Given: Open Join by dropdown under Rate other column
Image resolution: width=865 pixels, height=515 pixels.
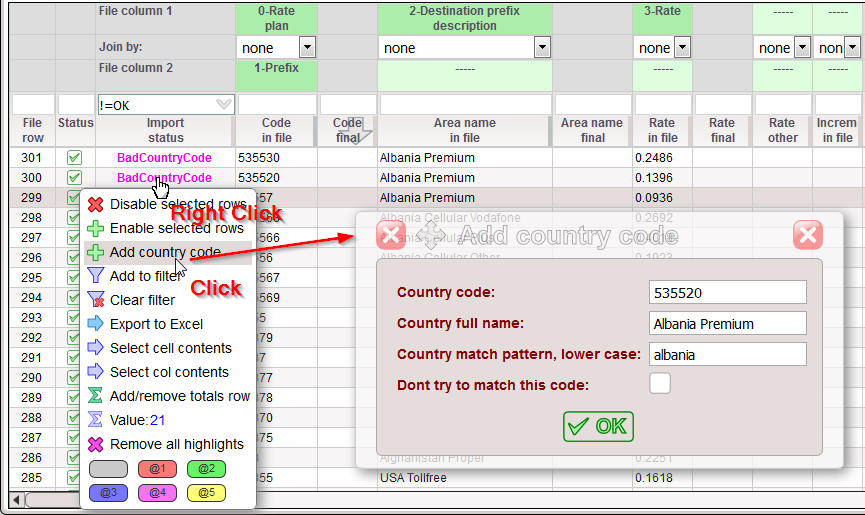Looking at the screenshot, I should point(802,47).
